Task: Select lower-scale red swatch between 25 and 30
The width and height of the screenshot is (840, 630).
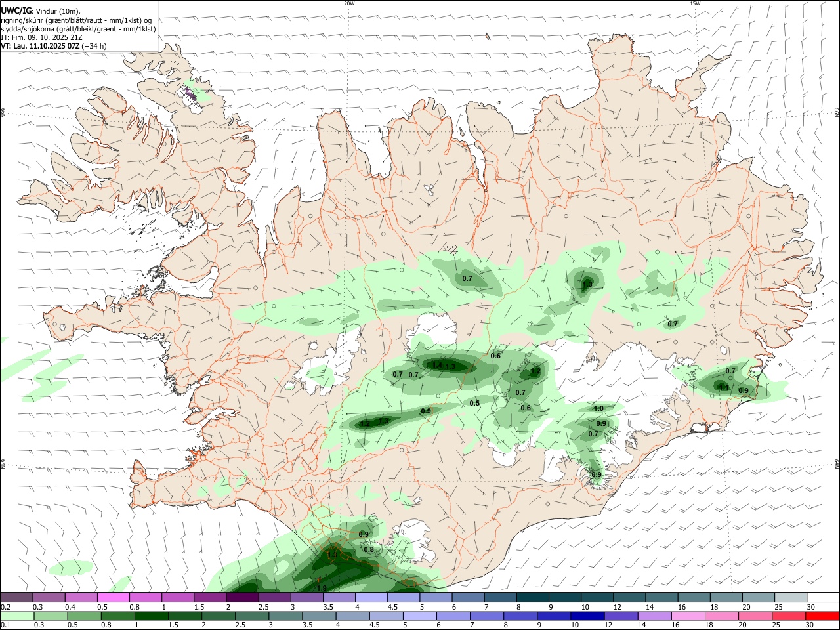Action: point(789,616)
